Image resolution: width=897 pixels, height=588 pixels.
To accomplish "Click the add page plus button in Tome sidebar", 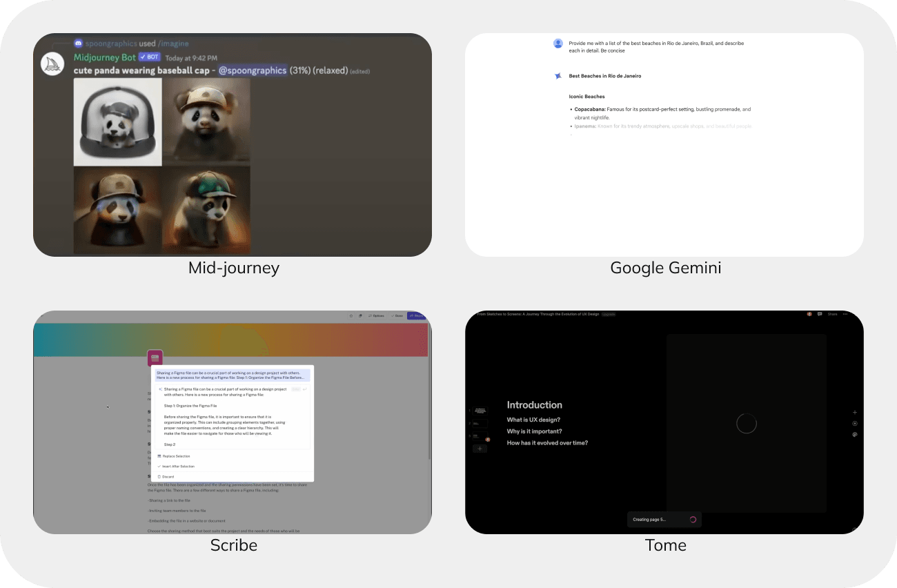I will pos(480,449).
